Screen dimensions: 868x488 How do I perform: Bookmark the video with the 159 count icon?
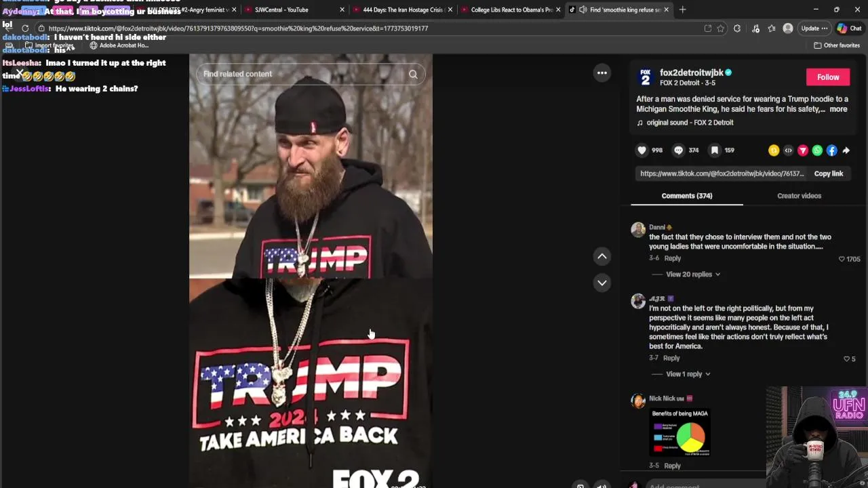point(715,150)
